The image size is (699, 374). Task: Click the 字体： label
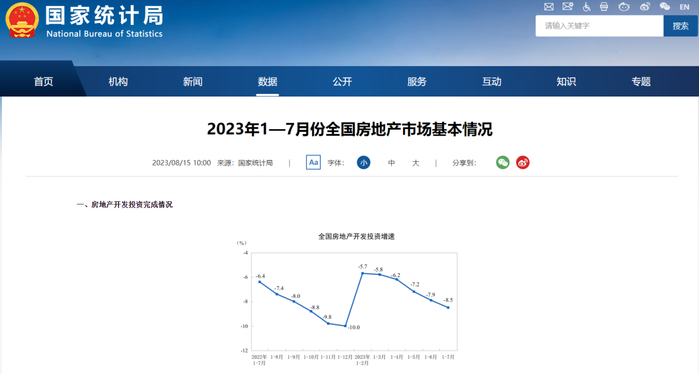coord(336,163)
